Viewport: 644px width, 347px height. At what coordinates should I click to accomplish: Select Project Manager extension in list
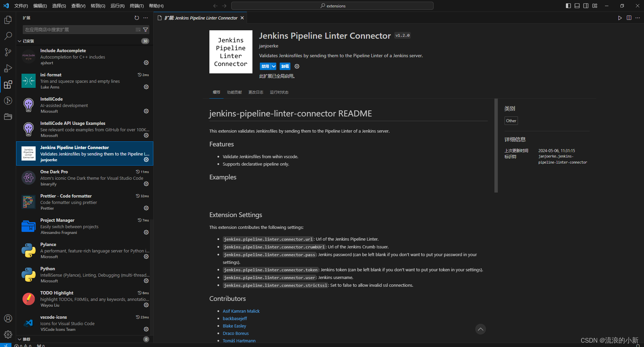pos(84,226)
